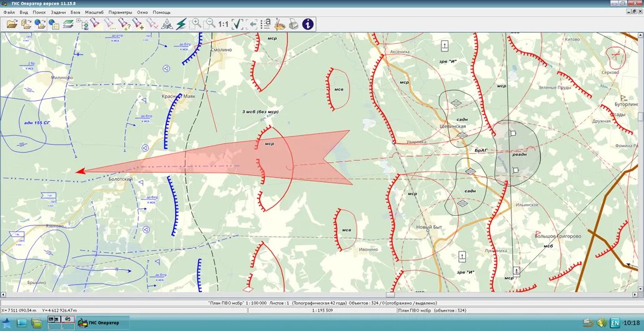Image resolution: width=644 pixels, height=331 pixels.
Task: Open the База menu
Action: pyautogui.click(x=76, y=13)
